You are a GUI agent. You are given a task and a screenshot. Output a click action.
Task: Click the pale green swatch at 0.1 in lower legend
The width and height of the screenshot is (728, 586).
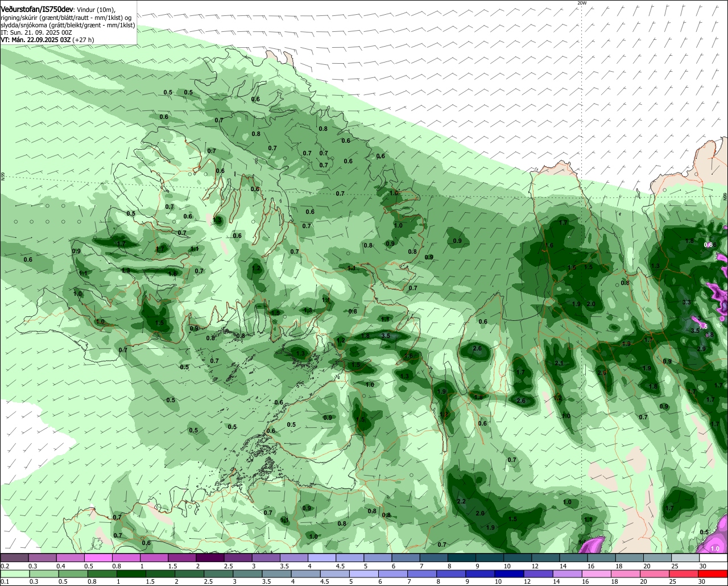pos(14,573)
